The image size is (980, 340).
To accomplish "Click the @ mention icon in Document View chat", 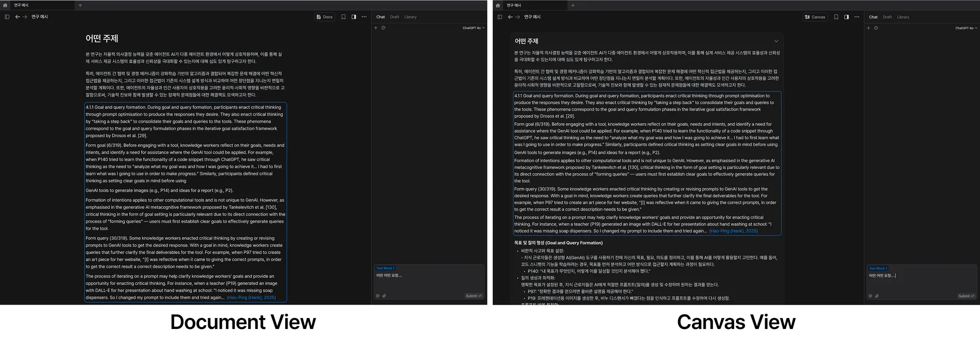I will click(x=378, y=296).
